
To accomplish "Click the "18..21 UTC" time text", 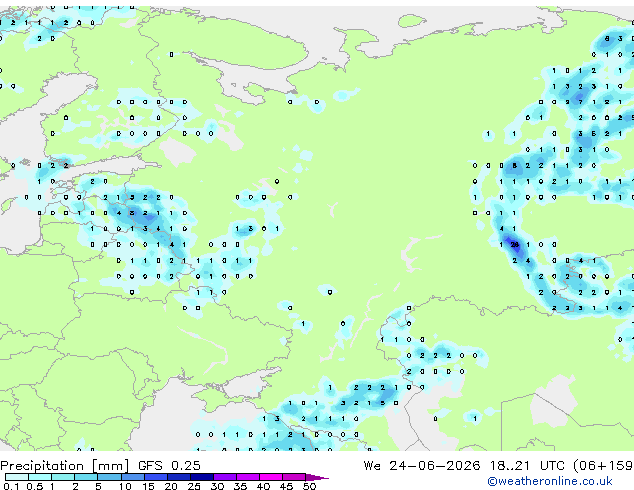I will pyautogui.click(x=527, y=466).
